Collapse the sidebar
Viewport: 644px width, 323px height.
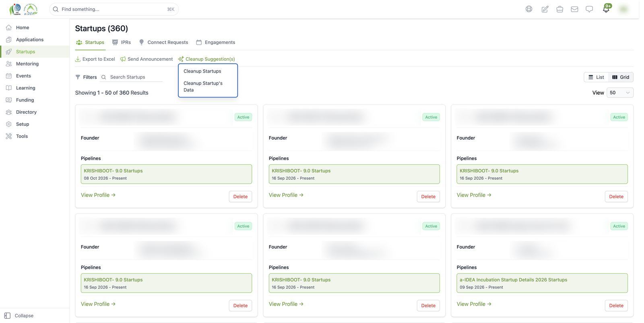tap(19, 316)
